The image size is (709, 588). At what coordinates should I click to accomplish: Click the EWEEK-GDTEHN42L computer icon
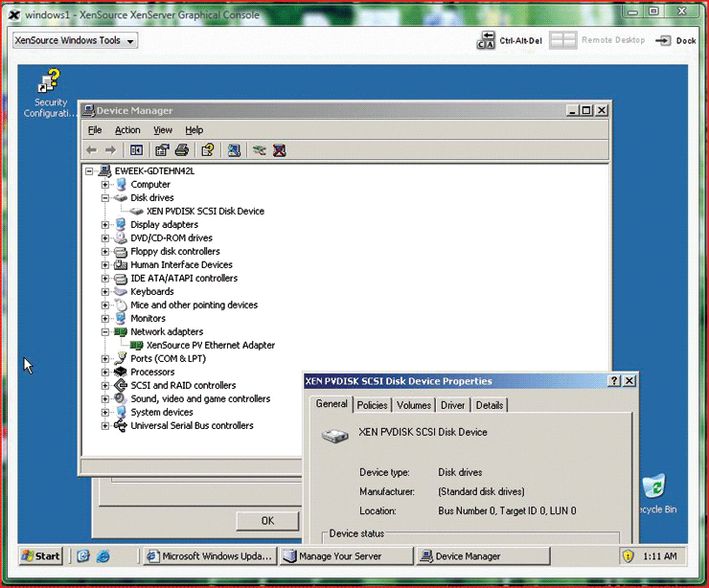[104, 170]
